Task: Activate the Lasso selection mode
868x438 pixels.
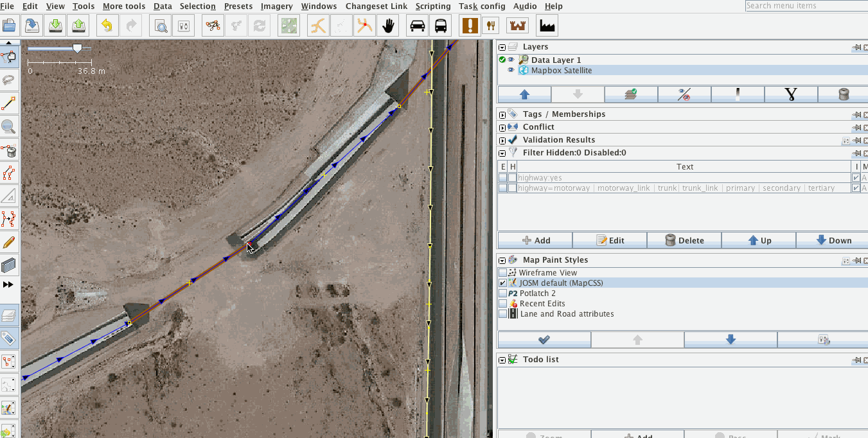Action: (x=9, y=80)
